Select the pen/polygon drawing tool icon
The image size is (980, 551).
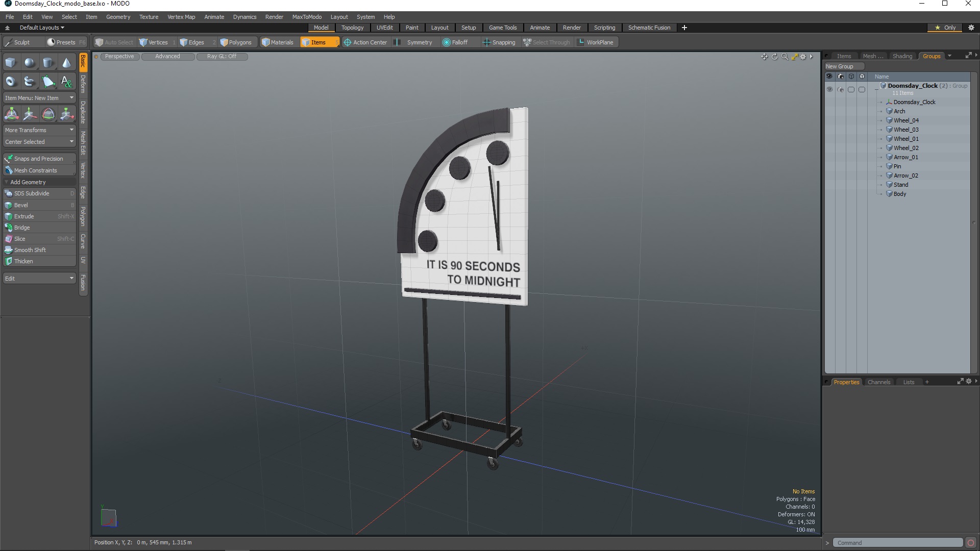tap(48, 81)
